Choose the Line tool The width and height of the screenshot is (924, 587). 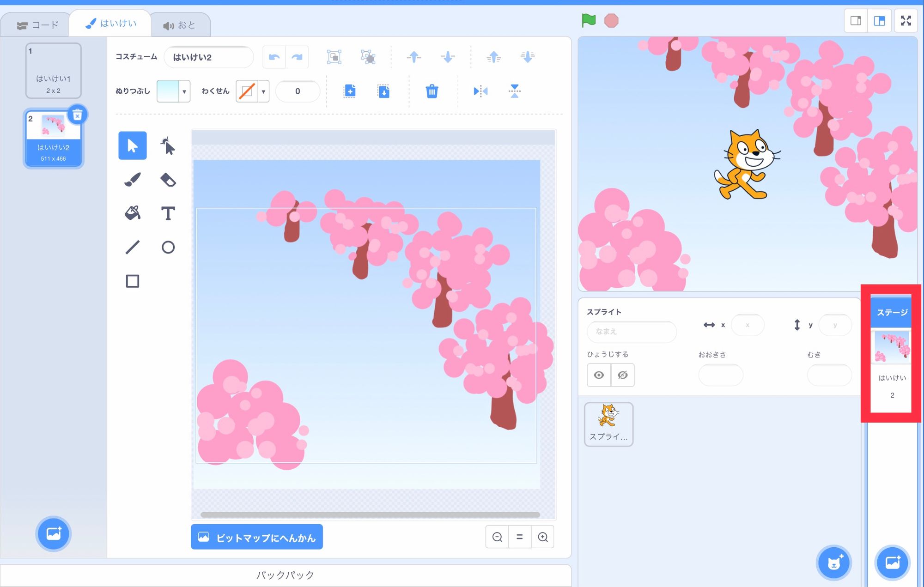click(133, 247)
